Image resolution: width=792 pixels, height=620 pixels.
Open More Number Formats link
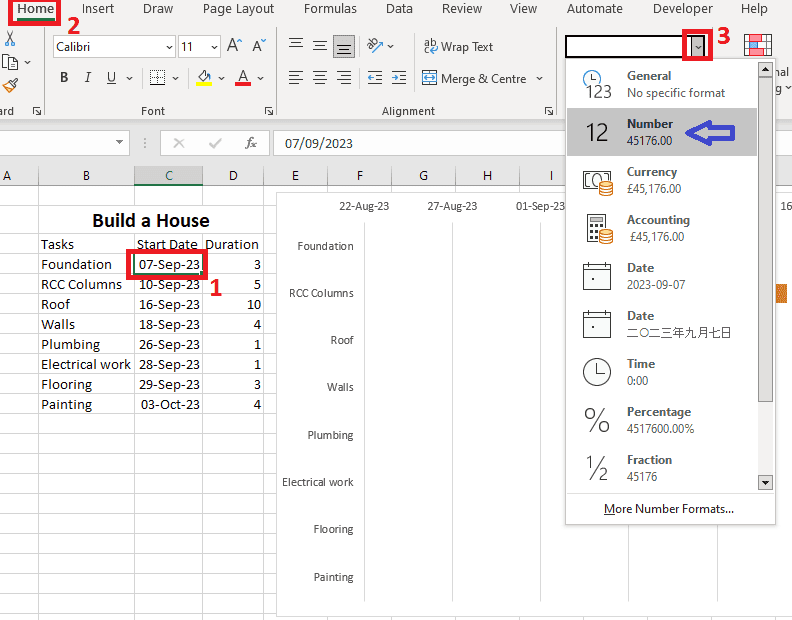(668, 509)
